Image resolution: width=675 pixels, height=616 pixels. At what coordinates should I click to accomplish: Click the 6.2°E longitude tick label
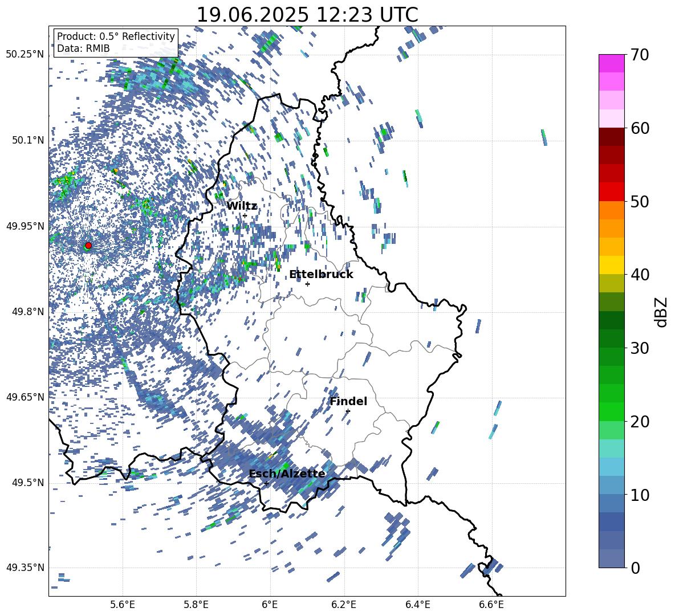point(344,605)
